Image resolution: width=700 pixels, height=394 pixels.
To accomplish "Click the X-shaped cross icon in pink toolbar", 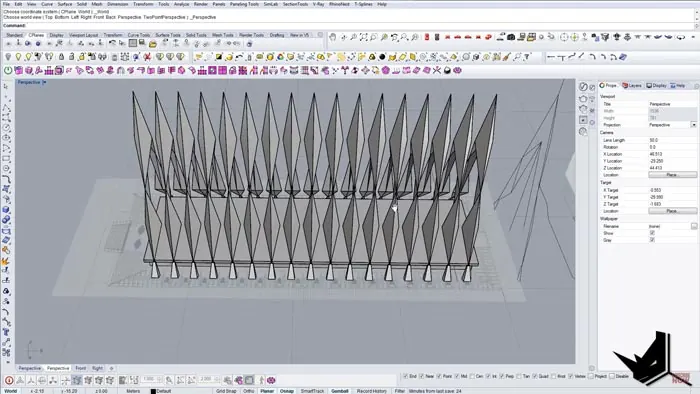I will point(437,71).
